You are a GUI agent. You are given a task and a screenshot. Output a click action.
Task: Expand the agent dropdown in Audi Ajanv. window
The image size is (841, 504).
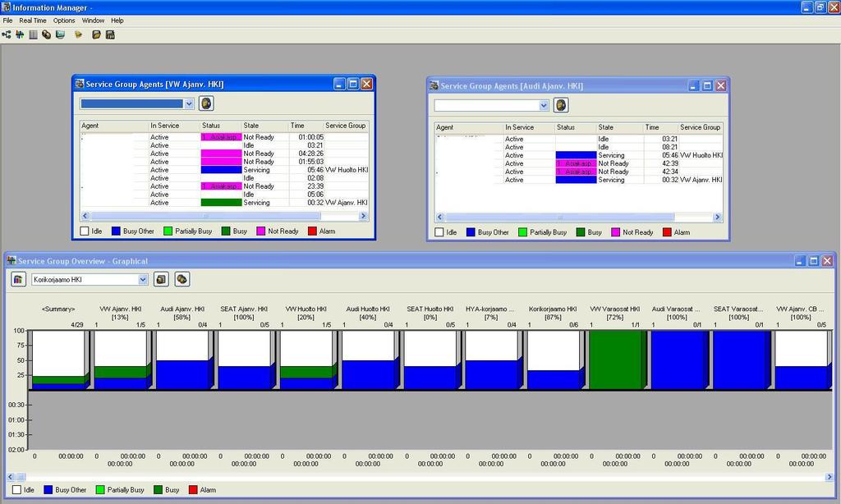[544, 105]
